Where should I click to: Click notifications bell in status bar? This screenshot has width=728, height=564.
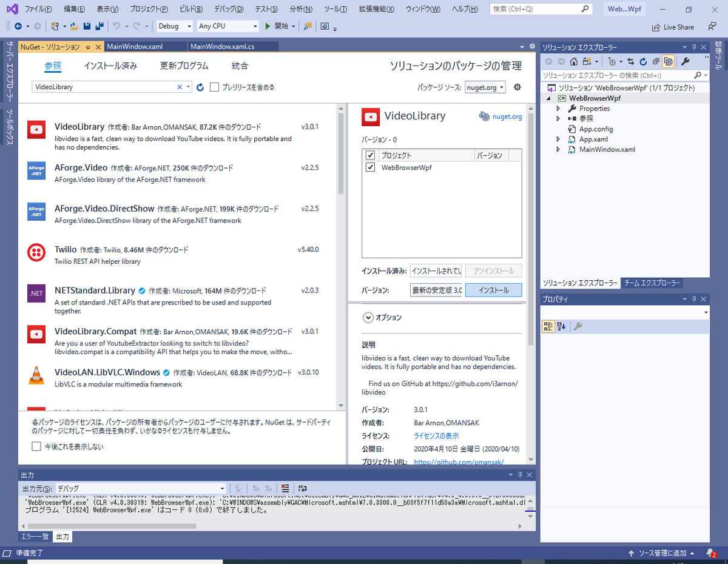tap(710, 553)
